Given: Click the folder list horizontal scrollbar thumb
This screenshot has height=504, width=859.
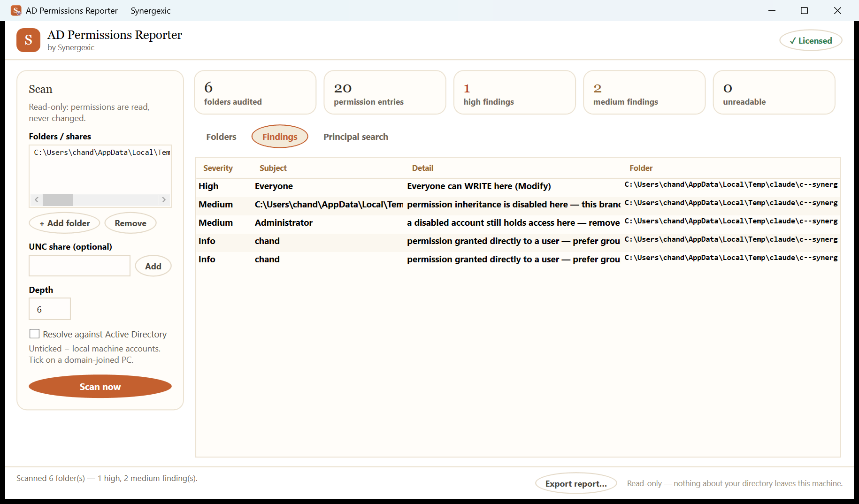Looking at the screenshot, I should point(58,200).
